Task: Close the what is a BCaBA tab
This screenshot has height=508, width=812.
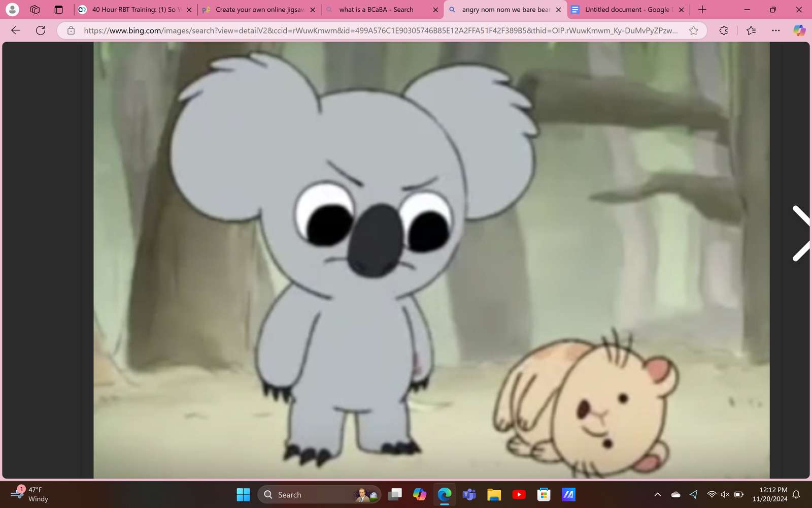Action: (435, 10)
